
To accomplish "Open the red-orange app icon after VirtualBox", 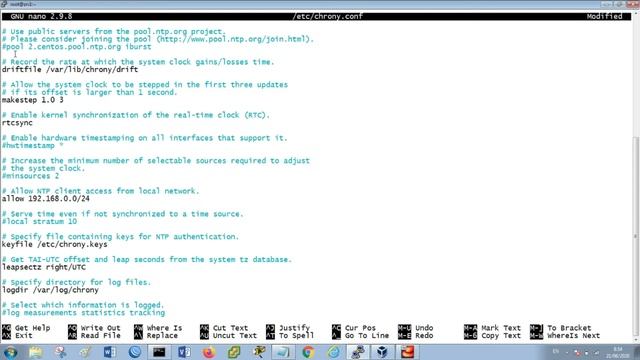I will click(407, 352).
